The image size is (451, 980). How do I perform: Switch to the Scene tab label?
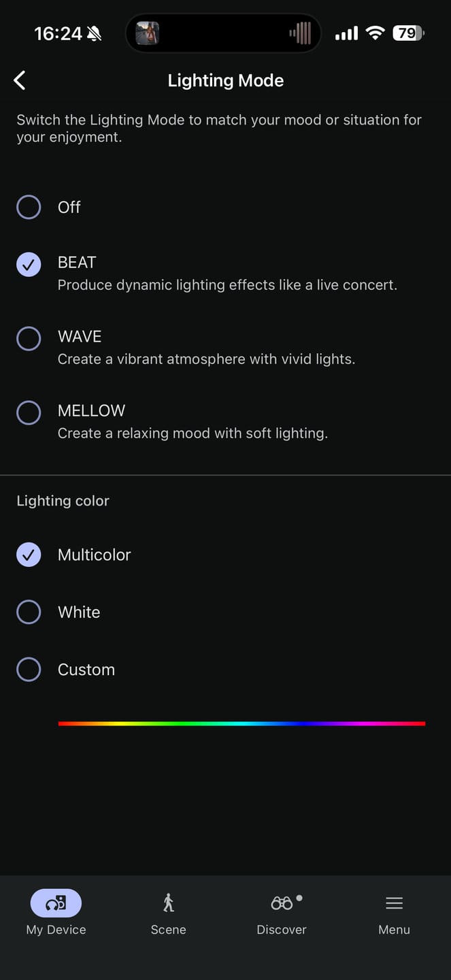tap(169, 930)
